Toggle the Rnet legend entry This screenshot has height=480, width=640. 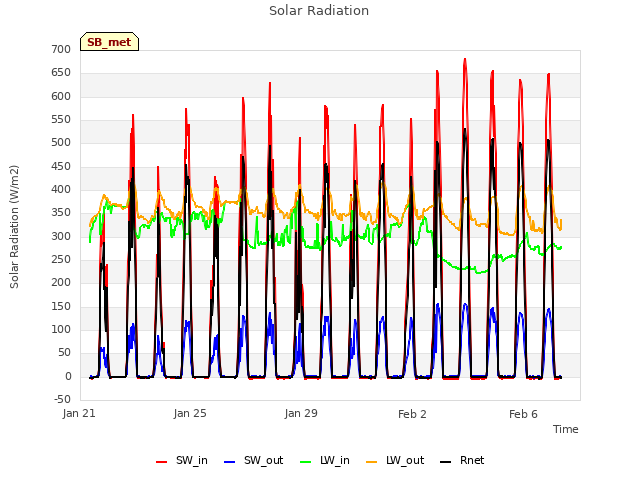(x=462, y=460)
